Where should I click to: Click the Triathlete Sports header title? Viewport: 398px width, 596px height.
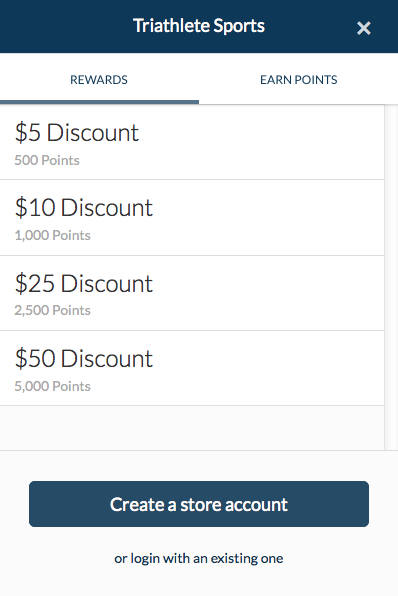pyautogui.click(x=199, y=26)
